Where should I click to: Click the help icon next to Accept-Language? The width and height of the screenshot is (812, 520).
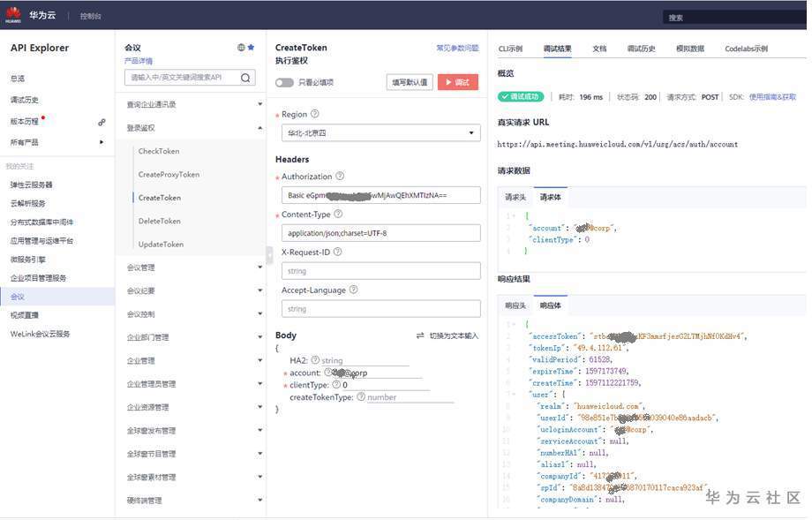353,289
